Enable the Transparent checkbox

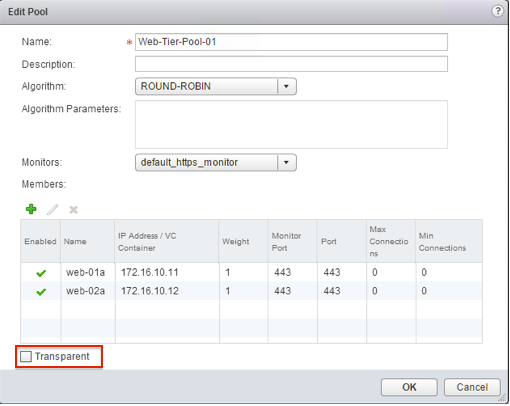26,356
